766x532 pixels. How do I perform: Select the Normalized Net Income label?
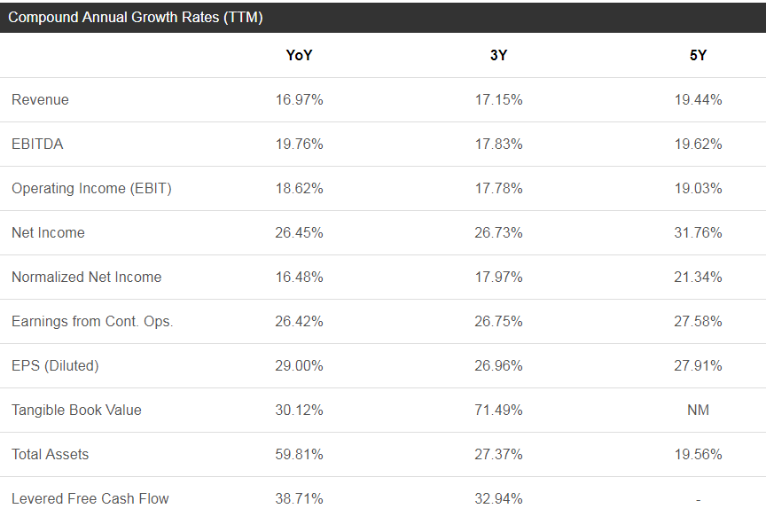86,277
